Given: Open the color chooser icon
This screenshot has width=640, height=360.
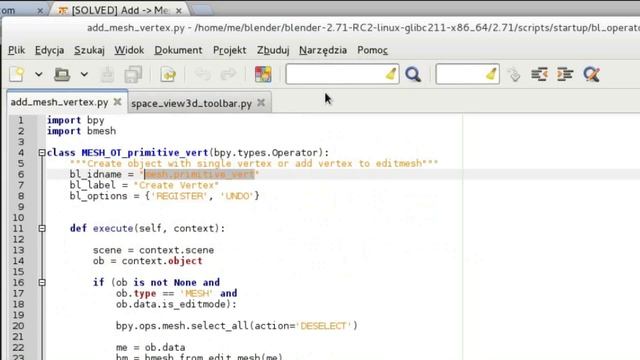Looking at the screenshot, I should point(263,74).
